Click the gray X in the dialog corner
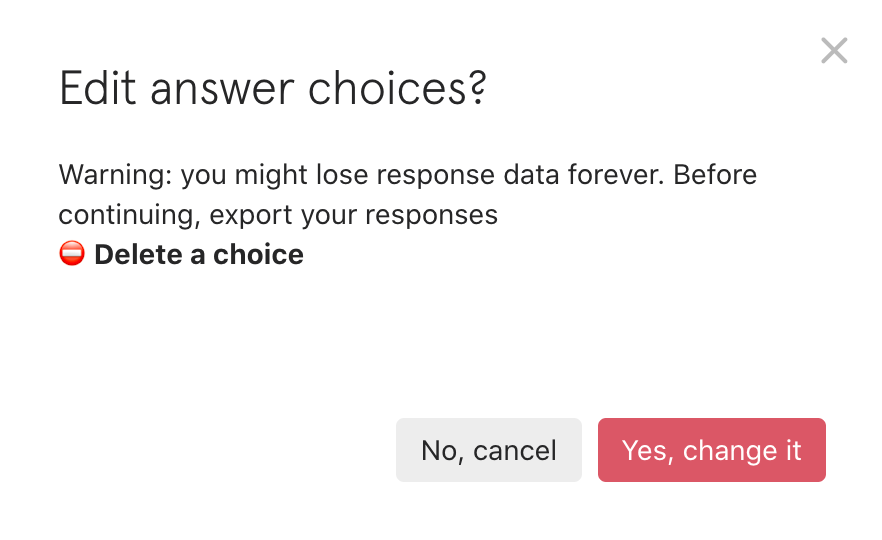The image size is (882, 540). (834, 51)
